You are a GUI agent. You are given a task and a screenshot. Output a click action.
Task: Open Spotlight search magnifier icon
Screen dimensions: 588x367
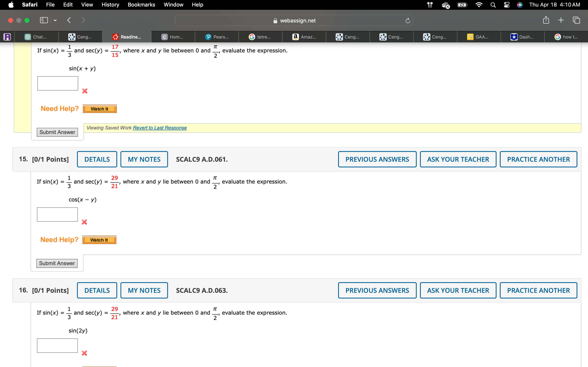[x=493, y=5]
